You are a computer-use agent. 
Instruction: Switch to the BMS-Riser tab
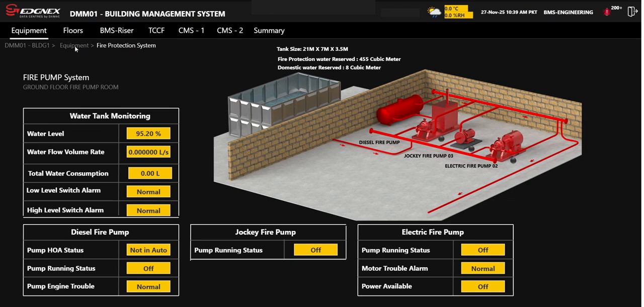pyautogui.click(x=117, y=30)
